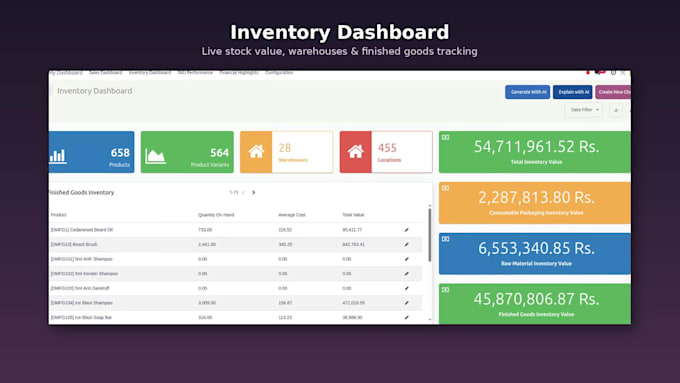
Task: Click the 1-15 pager range text
Action: tap(234, 193)
